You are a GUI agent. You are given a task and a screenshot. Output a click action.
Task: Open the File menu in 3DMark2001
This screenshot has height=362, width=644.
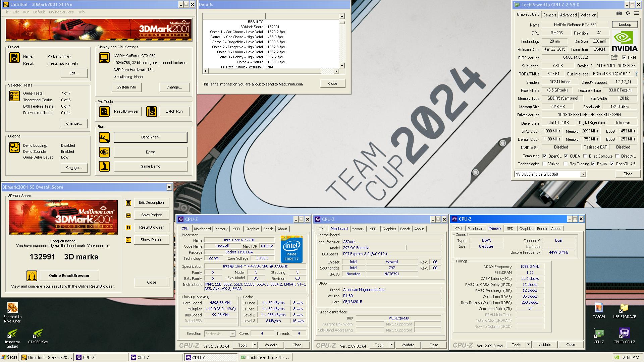pyautogui.click(x=6, y=12)
